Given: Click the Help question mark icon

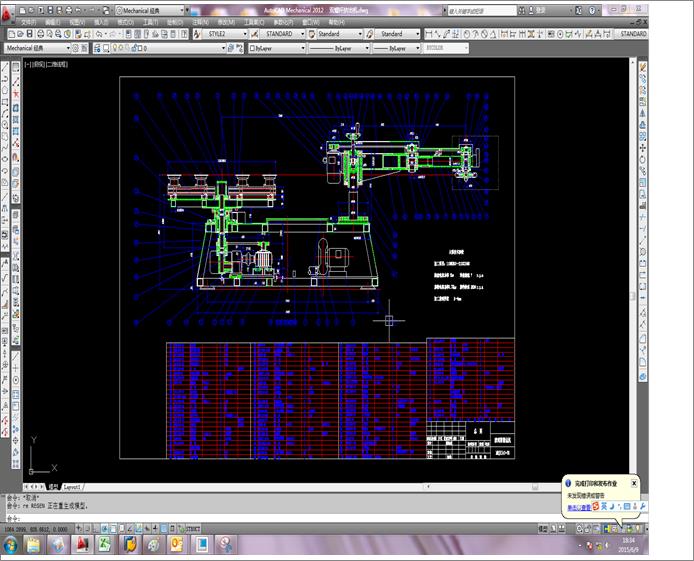Looking at the screenshot, I should point(592,10).
